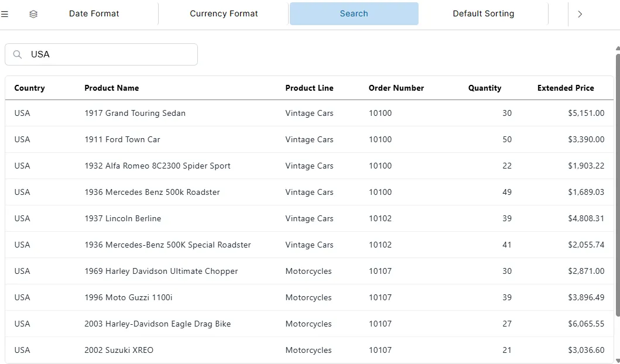The height and width of the screenshot is (364, 620).
Task: Click the right chevron to see more tabs
Action: click(580, 14)
